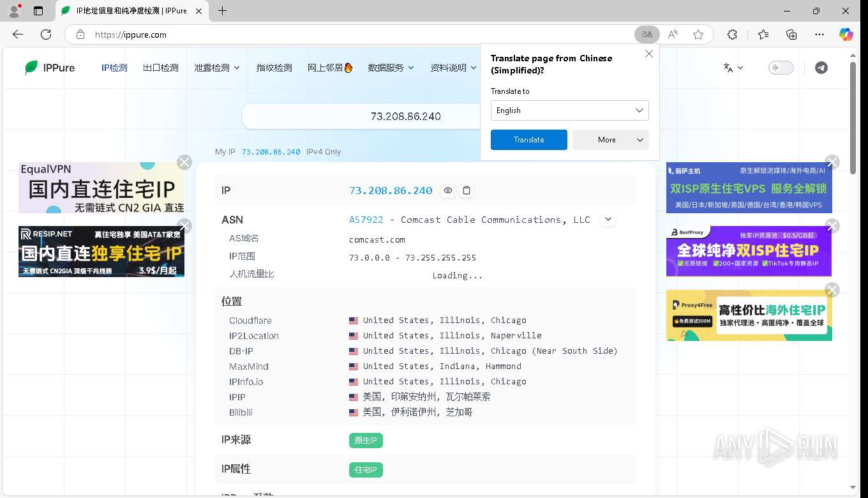The width and height of the screenshot is (868, 498).
Task: Open AS7922 link
Action: [366, 220]
